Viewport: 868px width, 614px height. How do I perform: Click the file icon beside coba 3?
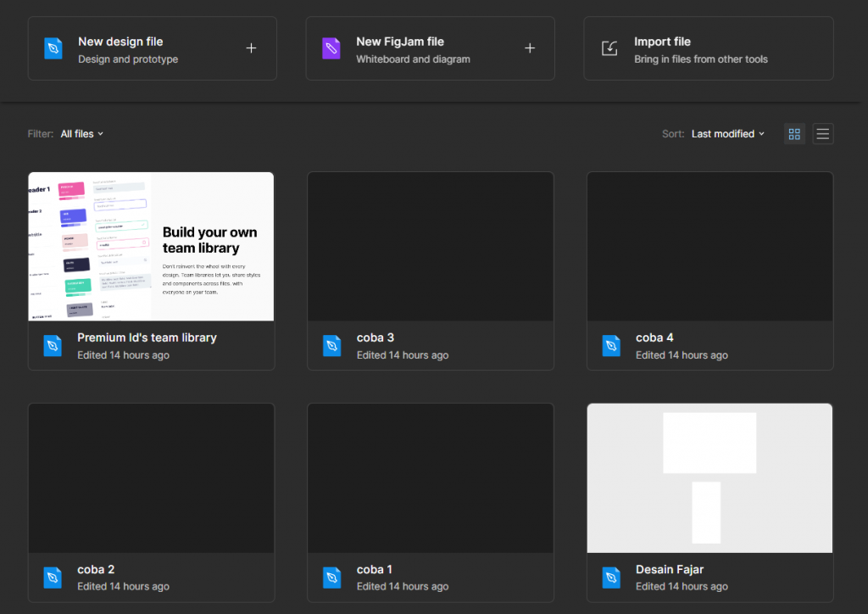point(332,346)
